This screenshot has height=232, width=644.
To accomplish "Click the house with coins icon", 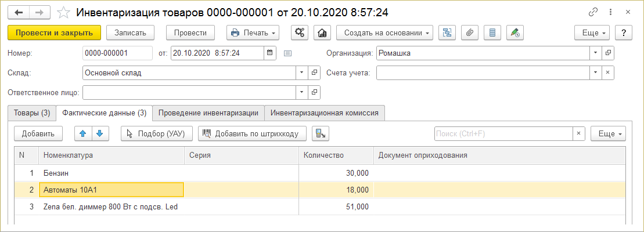I will (x=319, y=32).
